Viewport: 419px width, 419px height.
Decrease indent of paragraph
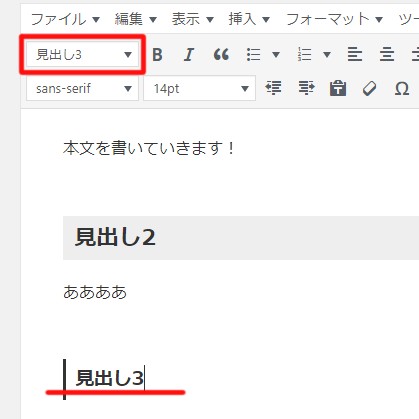click(x=273, y=88)
